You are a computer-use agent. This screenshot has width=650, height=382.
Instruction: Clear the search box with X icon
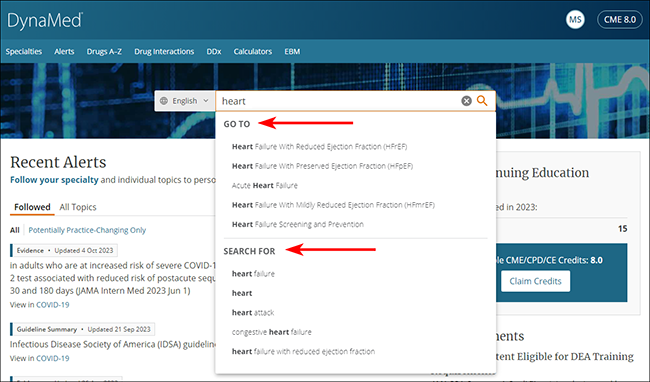point(466,101)
